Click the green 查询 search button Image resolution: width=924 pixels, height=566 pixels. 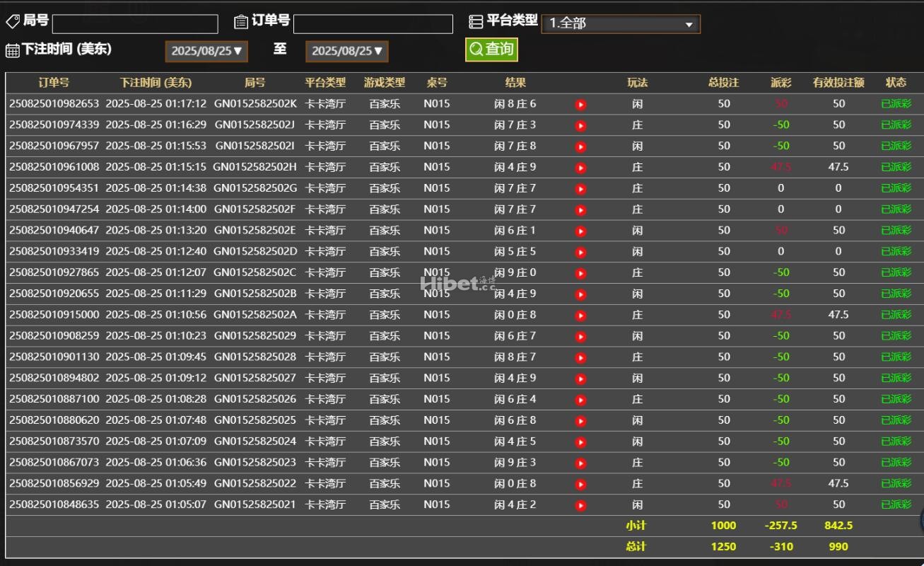click(491, 50)
